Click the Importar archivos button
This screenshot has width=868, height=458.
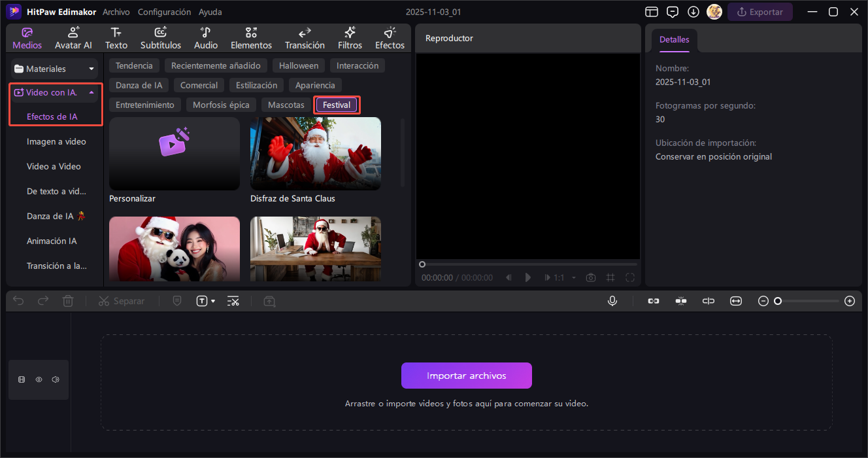[x=466, y=376]
